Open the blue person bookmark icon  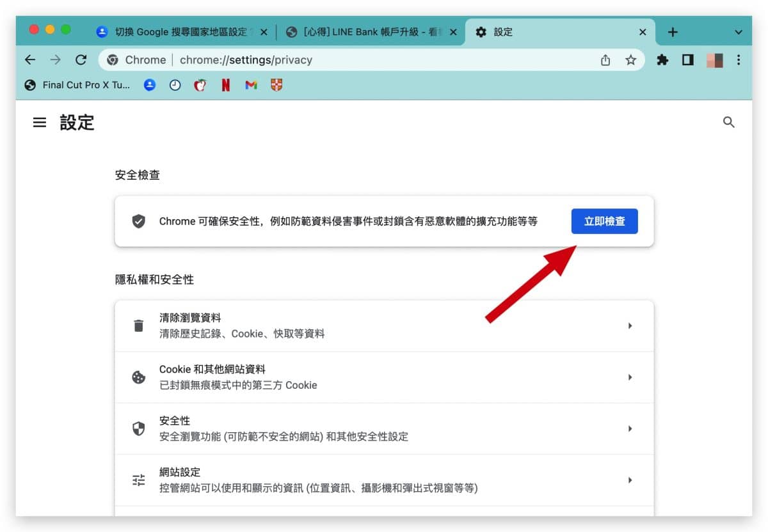tap(150, 84)
